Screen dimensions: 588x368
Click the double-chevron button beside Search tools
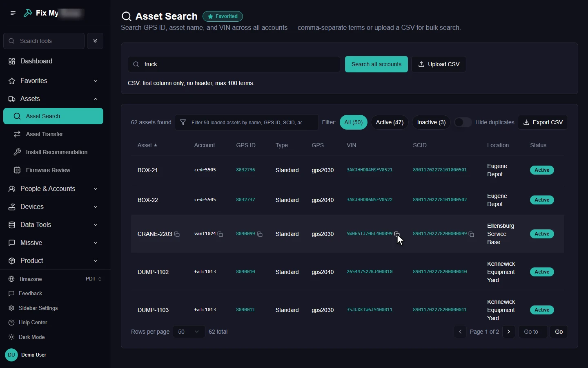point(95,41)
